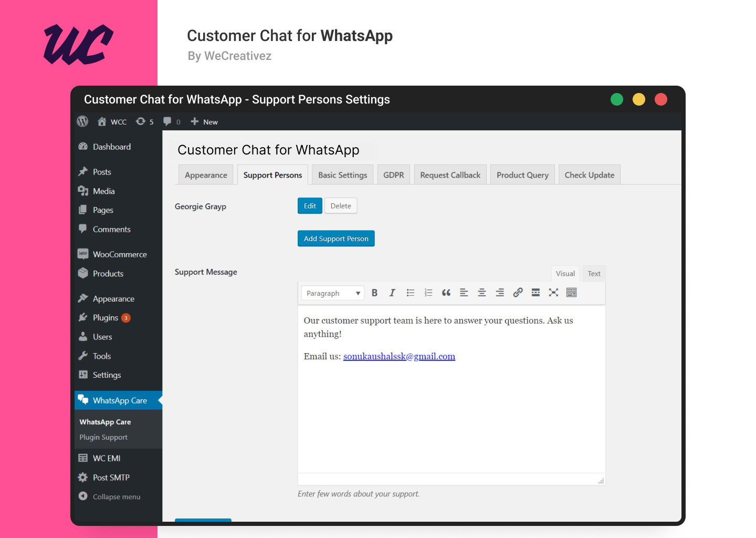Viewport: 756px width, 538px height.
Task: Grab the editor resize handle
Action: tap(601, 481)
